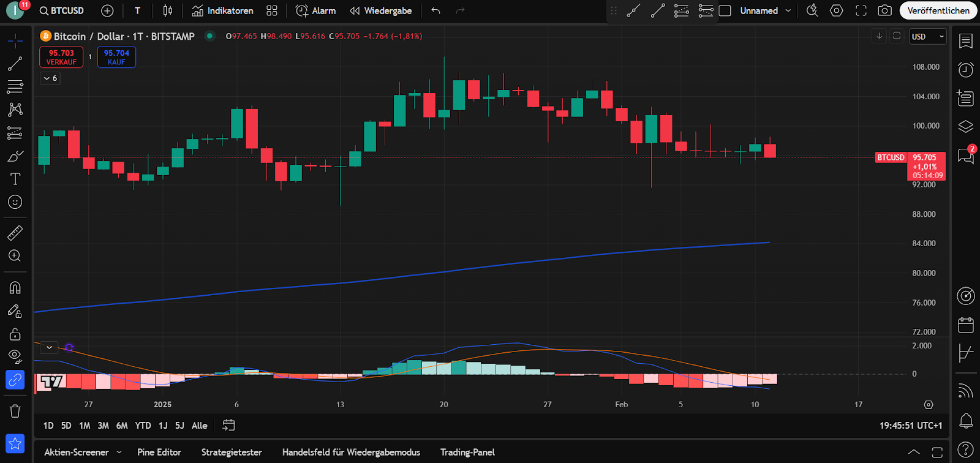Screen dimensions: 980x463
Task: Start Wiedergabe replay mode
Action: [380, 11]
